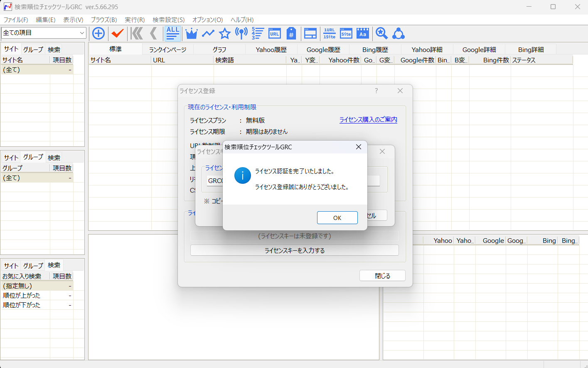588x368 pixels.
Task: Click the 閉じる button in ライセンス登録 dialog
Action: [382, 276]
